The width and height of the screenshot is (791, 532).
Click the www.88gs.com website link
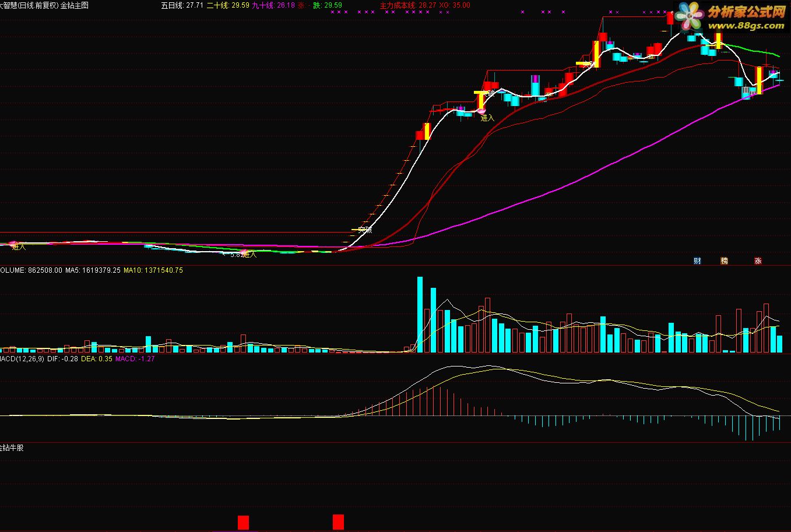coord(747,26)
